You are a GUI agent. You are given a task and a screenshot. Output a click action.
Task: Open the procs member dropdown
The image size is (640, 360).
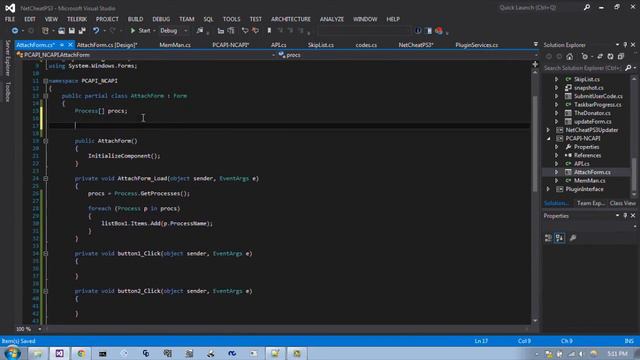pos(536,55)
